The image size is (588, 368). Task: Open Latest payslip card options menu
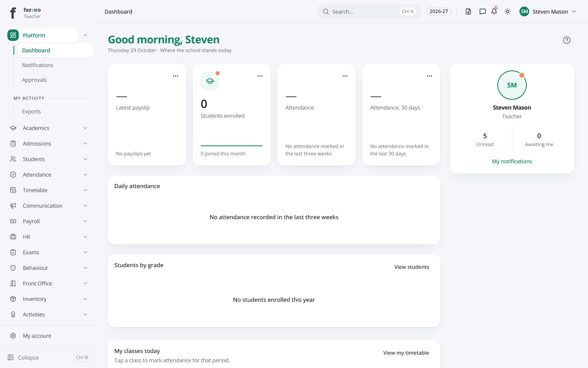[176, 76]
